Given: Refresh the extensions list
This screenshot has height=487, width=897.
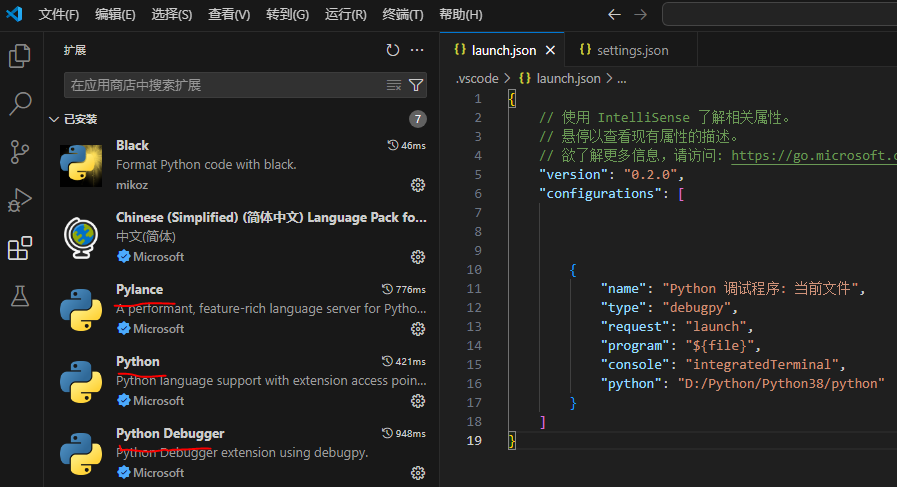Looking at the screenshot, I should [x=392, y=50].
